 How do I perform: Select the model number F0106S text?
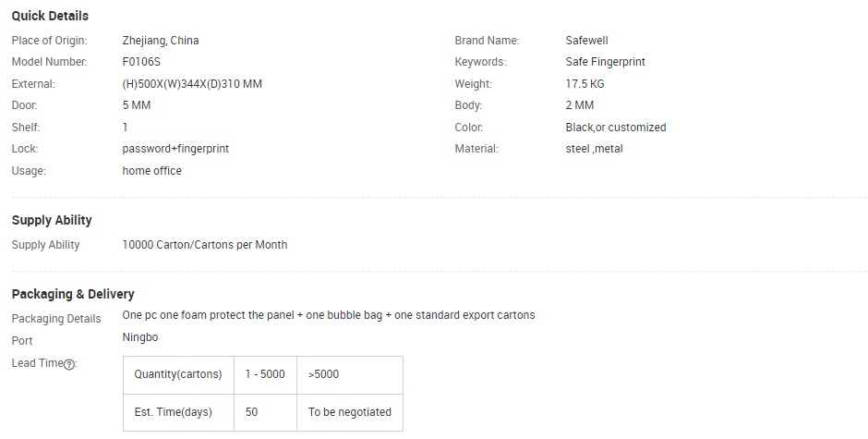tap(141, 62)
